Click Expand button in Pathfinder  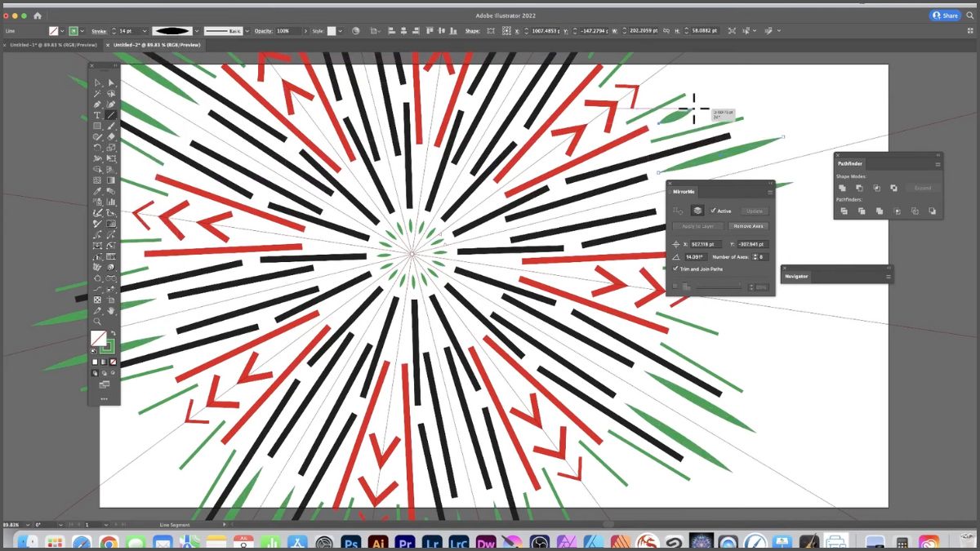tap(922, 188)
